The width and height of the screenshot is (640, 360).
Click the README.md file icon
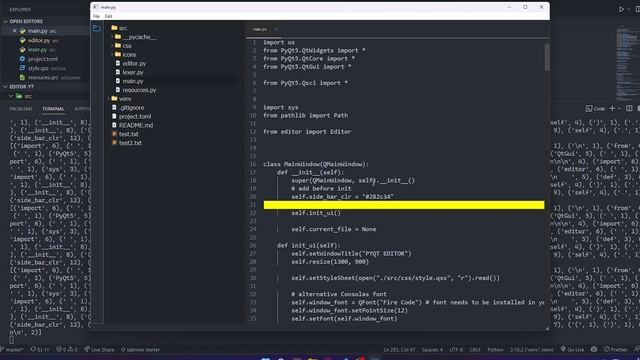(x=114, y=125)
